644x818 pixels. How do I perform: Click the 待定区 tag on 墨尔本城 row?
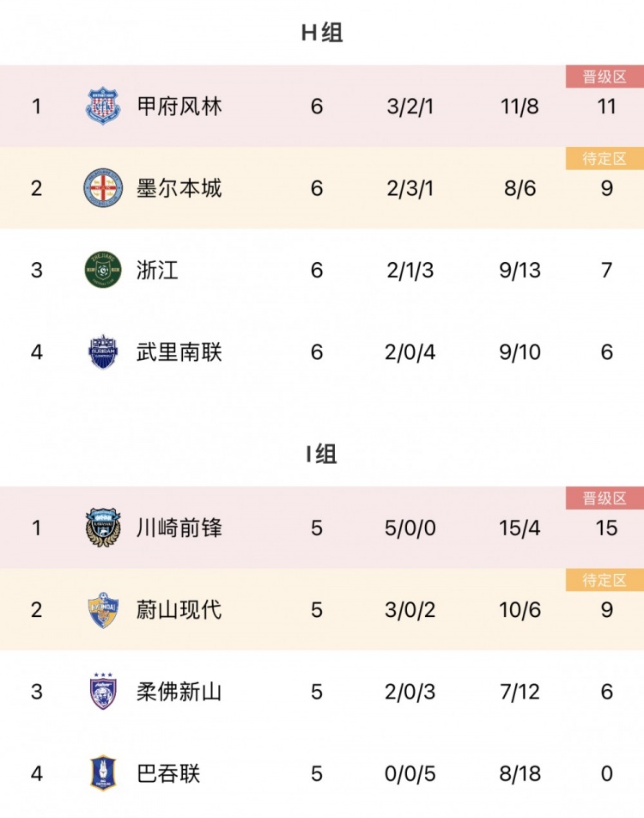tap(605, 159)
